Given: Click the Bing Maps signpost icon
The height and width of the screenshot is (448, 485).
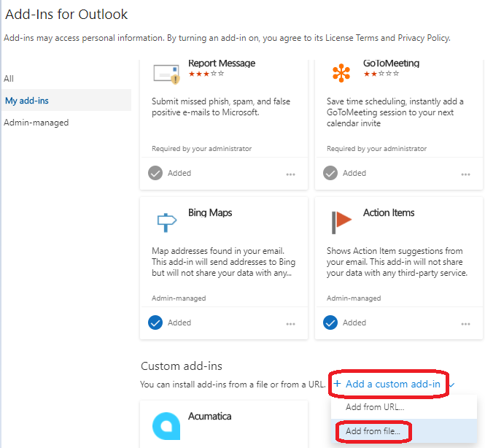Looking at the screenshot, I should click(x=166, y=222).
